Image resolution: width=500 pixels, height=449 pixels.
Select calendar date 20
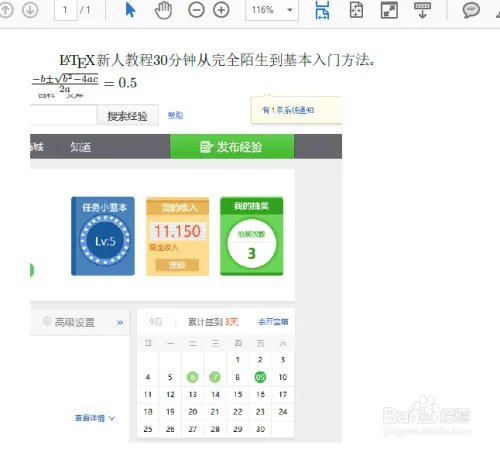[x=193, y=412]
